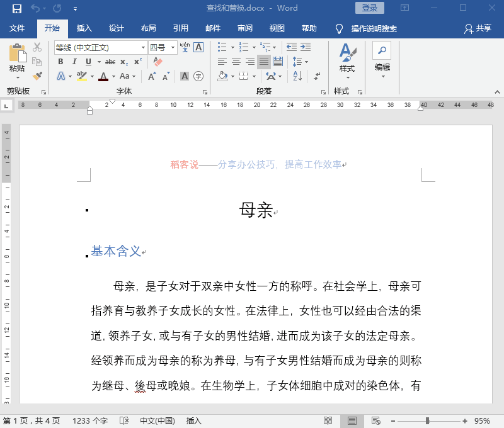The height and width of the screenshot is (428, 504).
Task: Apply dark red font color
Action: tap(103, 76)
